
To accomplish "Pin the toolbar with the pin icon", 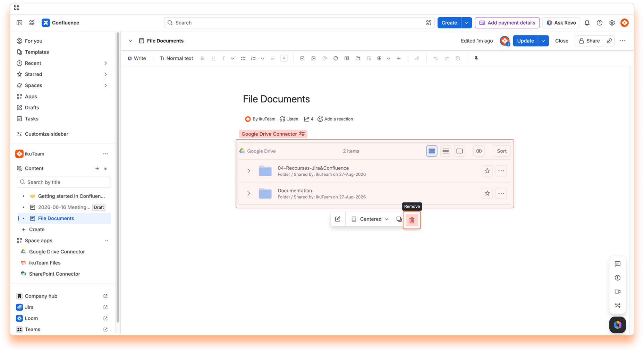I will [476, 58].
